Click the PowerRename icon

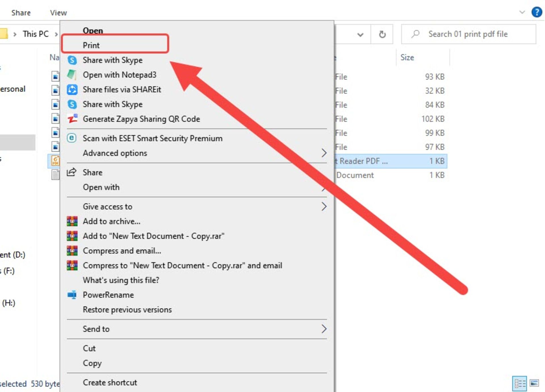point(72,295)
